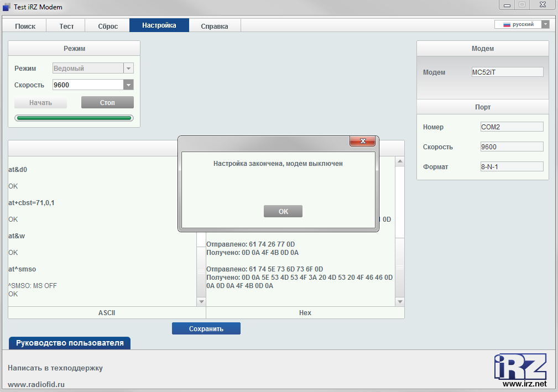Click the Сохранить button
Image resolution: width=558 pixels, height=392 pixels.
(x=206, y=328)
